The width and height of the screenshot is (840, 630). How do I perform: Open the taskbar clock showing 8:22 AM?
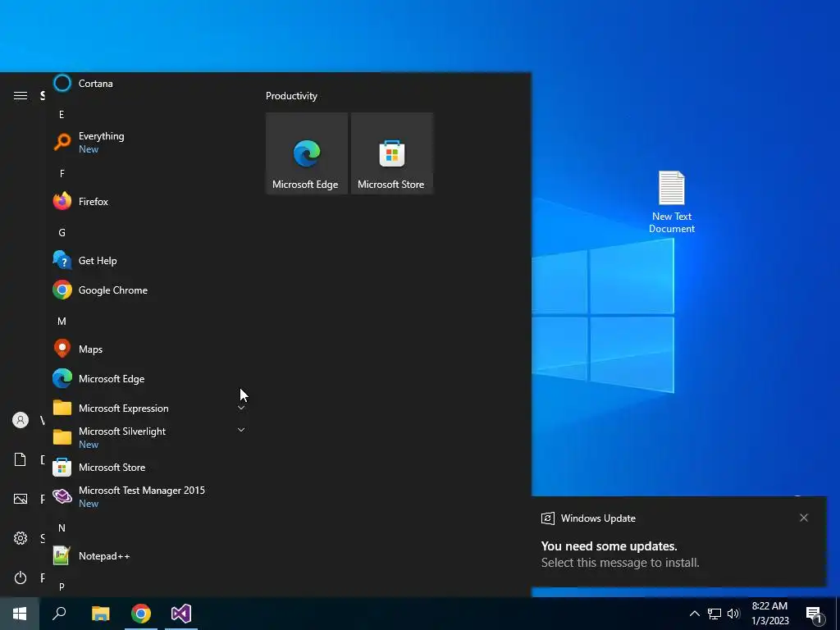[769, 614]
